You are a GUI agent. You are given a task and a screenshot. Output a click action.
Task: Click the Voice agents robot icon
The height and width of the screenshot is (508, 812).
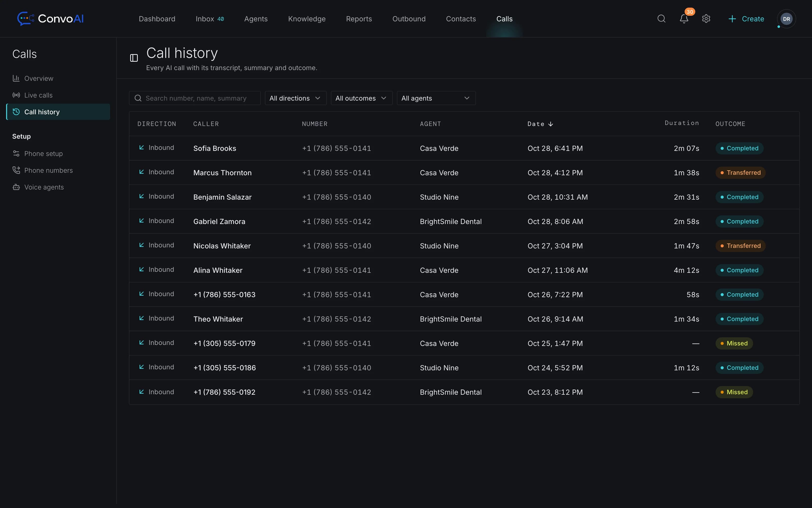[x=16, y=187]
